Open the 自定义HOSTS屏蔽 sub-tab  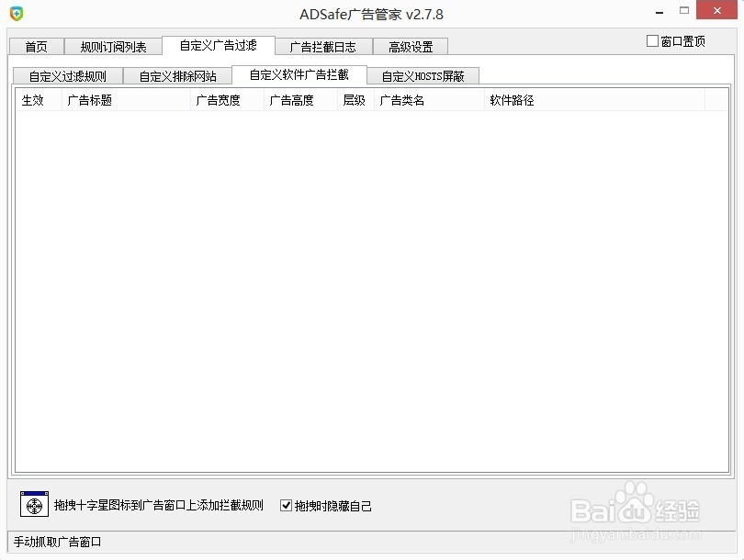click(x=423, y=76)
